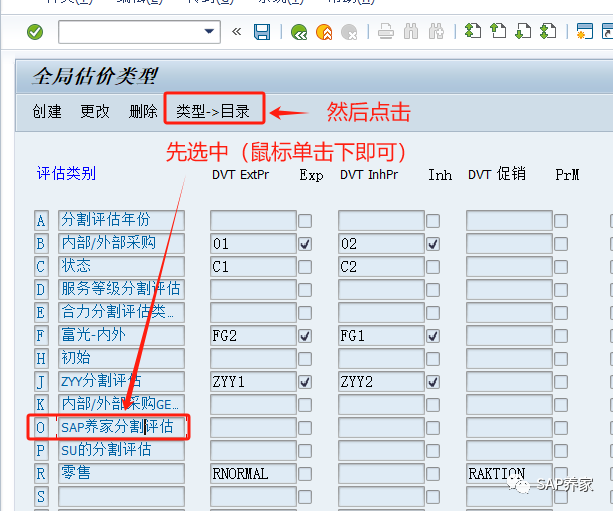Uncheck Exp checkbox for row J
Image resolution: width=613 pixels, height=511 pixels.
(305, 382)
